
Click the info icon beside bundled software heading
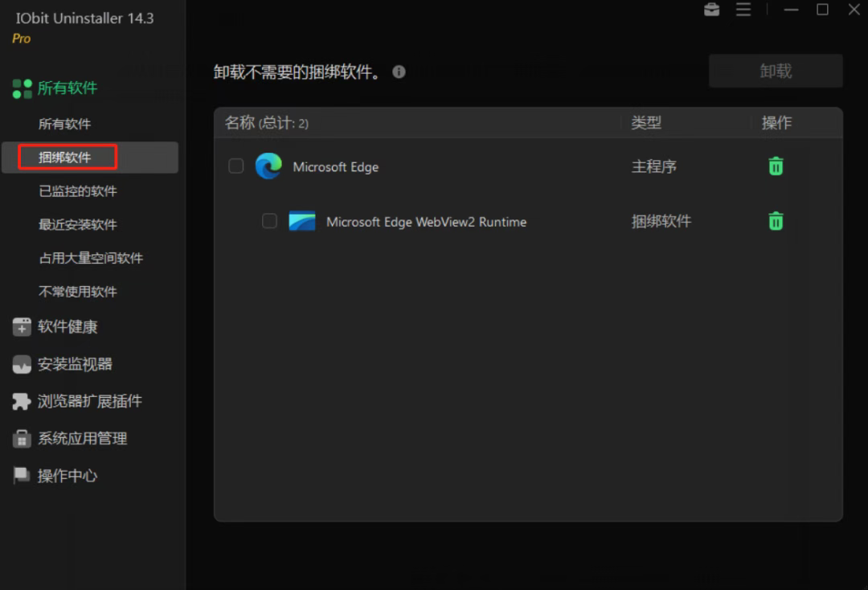click(x=399, y=72)
